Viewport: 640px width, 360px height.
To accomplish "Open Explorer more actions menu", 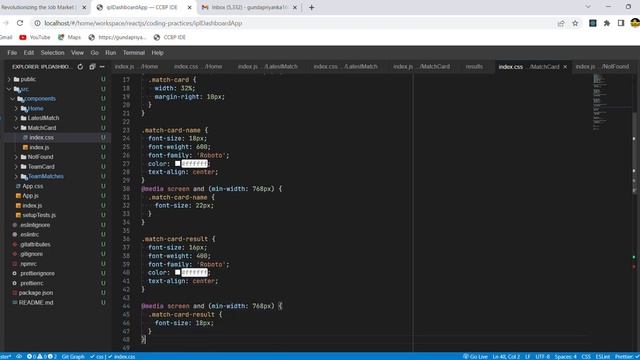I will 102,67.
